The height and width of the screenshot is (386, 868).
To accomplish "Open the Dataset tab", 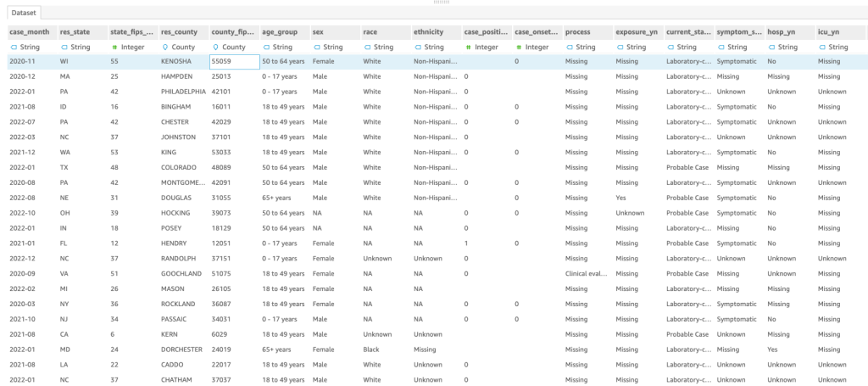I will (23, 13).
